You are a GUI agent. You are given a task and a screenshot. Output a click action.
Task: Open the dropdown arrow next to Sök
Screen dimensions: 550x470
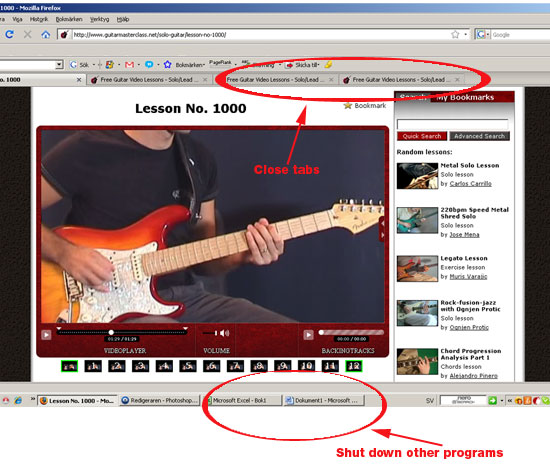pos(94,65)
